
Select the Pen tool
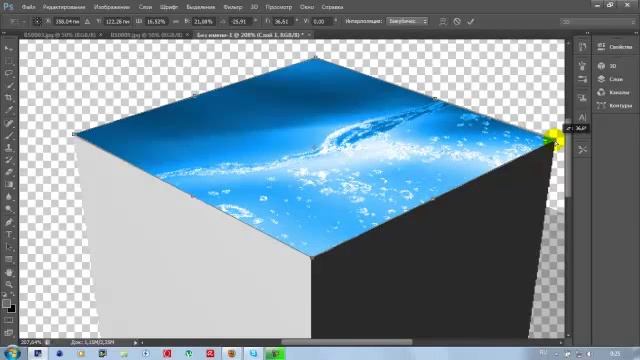click(9, 222)
